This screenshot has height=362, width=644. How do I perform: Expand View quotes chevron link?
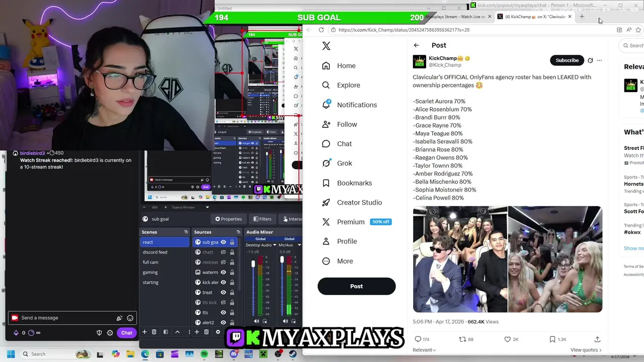coord(586,350)
